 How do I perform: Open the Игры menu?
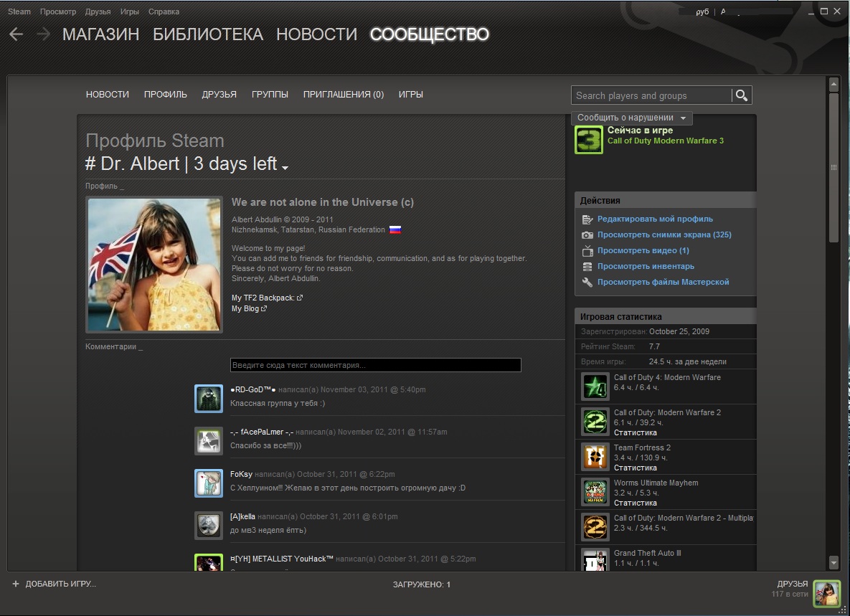click(130, 11)
